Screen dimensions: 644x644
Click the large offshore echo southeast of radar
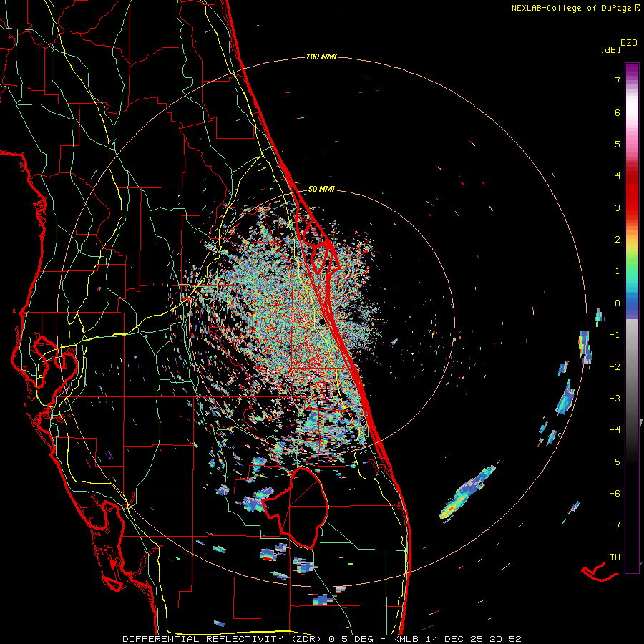[x=467, y=493]
